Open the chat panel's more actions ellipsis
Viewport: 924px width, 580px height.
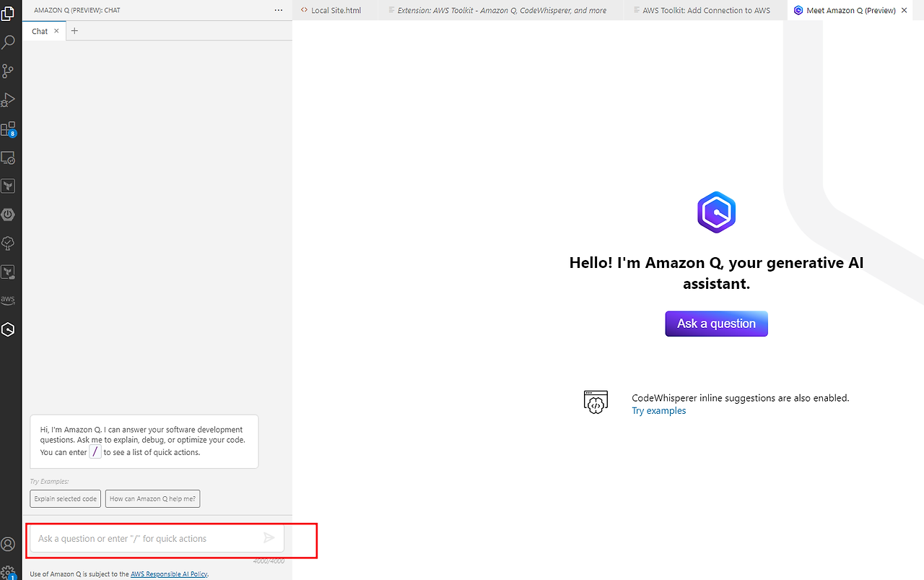pos(279,10)
